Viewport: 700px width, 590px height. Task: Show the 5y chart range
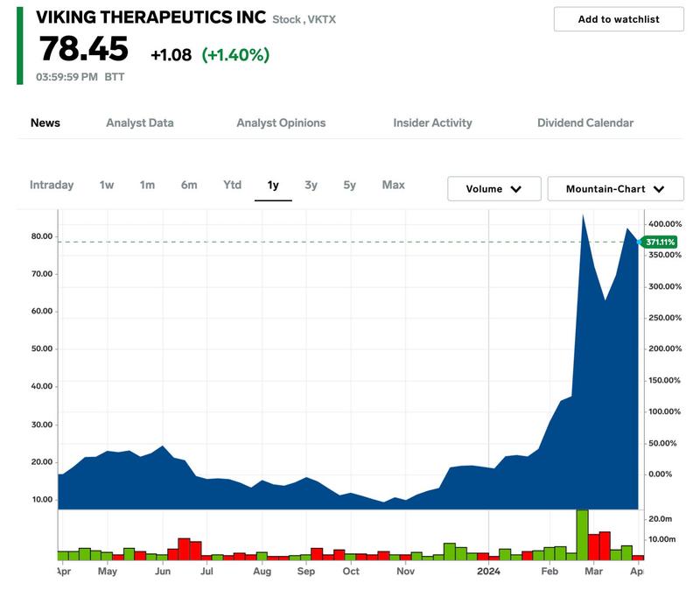pos(349,185)
